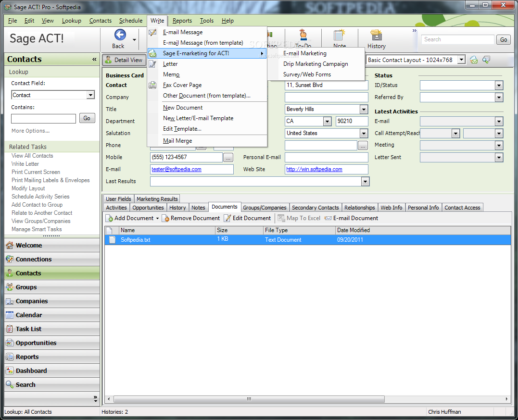Click the Task List icon in navigation
This screenshot has height=420, width=518.
click(10, 329)
